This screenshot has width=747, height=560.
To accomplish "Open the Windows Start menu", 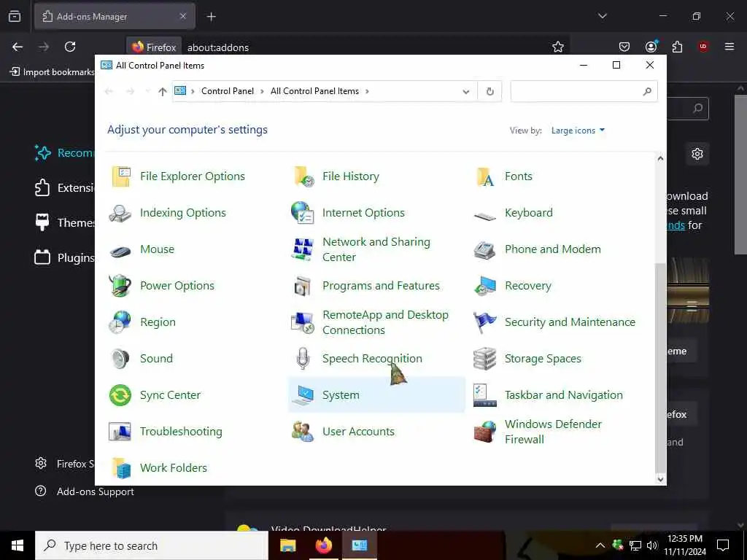I will point(18,545).
